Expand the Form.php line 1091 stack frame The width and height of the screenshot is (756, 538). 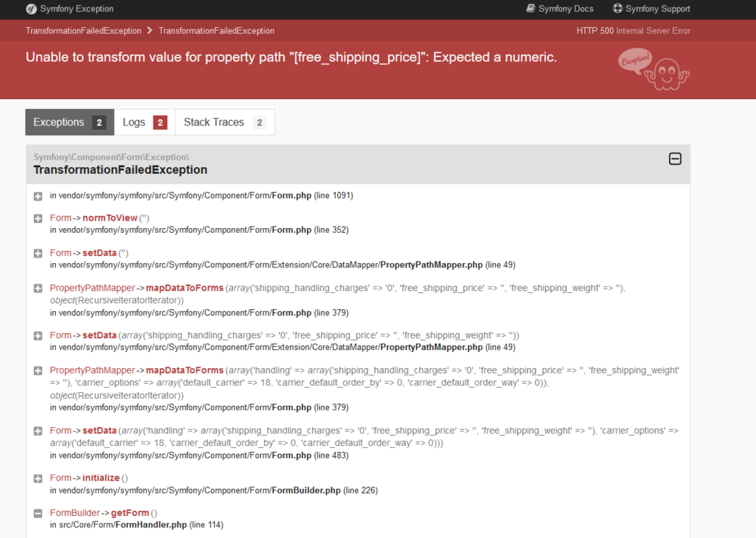click(38, 195)
